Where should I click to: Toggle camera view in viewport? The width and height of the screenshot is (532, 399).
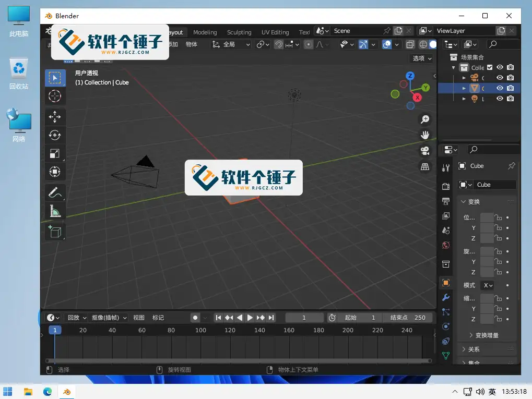[425, 151]
